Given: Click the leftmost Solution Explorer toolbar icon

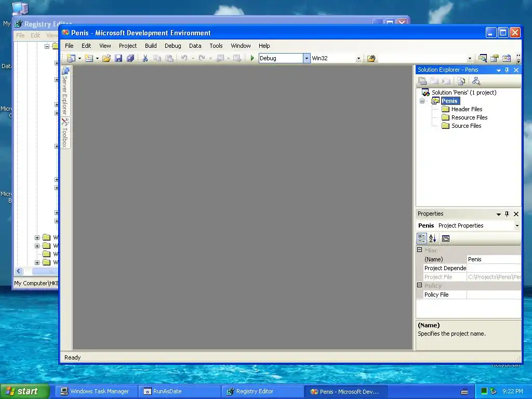Looking at the screenshot, I should click(x=422, y=81).
